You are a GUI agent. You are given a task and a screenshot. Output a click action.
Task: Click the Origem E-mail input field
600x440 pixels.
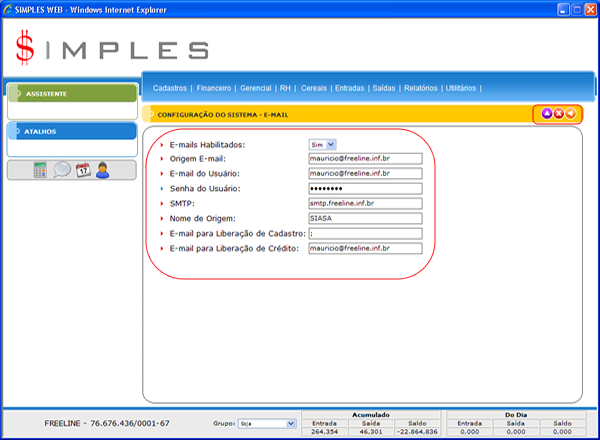click(x=365, y=159)
